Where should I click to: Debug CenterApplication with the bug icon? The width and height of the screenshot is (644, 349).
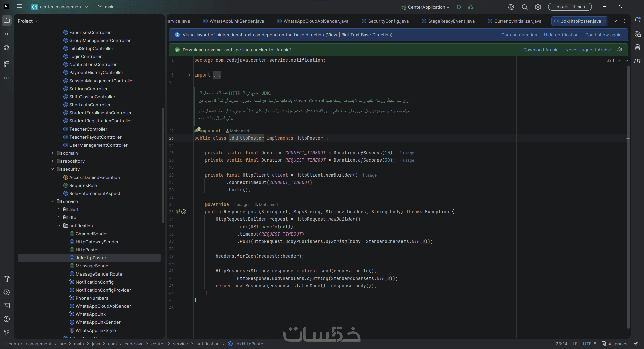point(471,7)
